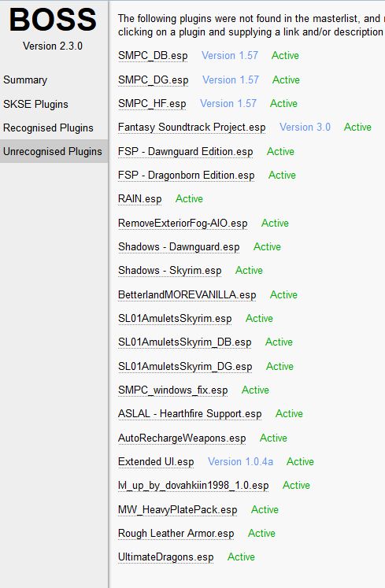The width and height of the screenshot is (385, 588).
Task: Click AutoRechargeWeapons.esp entry
Action: 182,438
